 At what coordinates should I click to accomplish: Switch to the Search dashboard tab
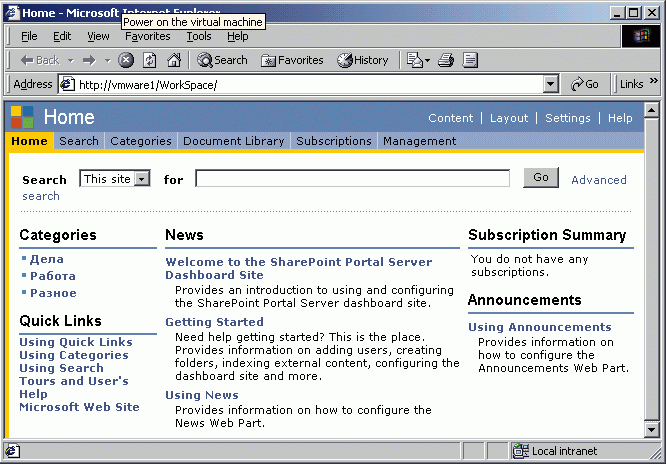79,141
